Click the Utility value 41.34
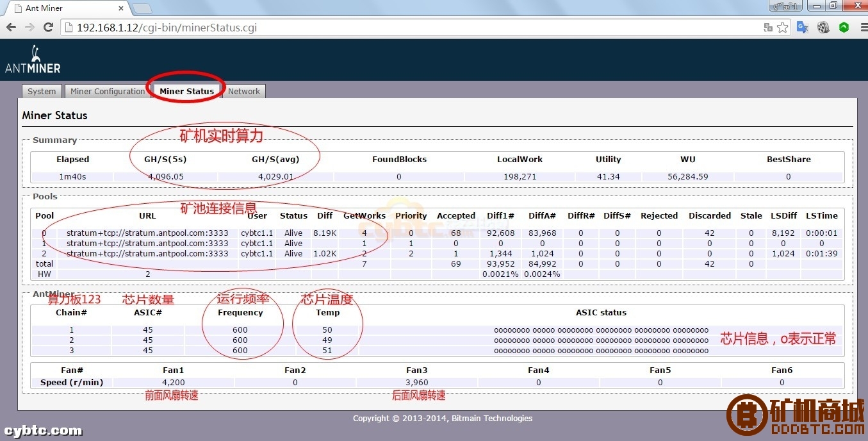The image size is (868, 441). click(x=608, y=176)
